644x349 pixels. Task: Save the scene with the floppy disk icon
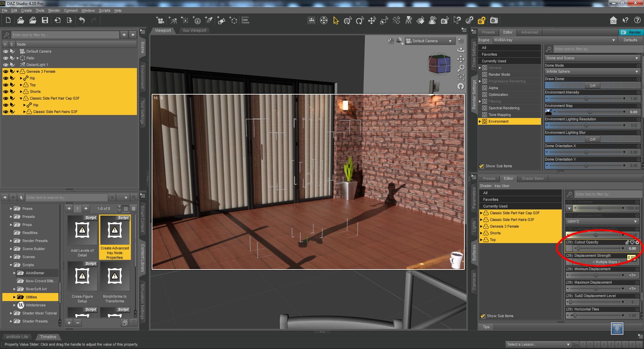click(45, 20)
